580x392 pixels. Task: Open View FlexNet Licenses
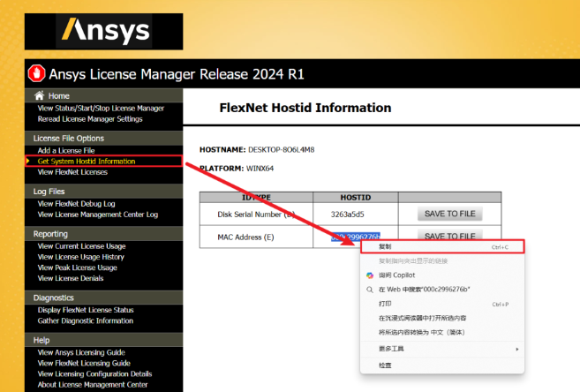[72, 172]
